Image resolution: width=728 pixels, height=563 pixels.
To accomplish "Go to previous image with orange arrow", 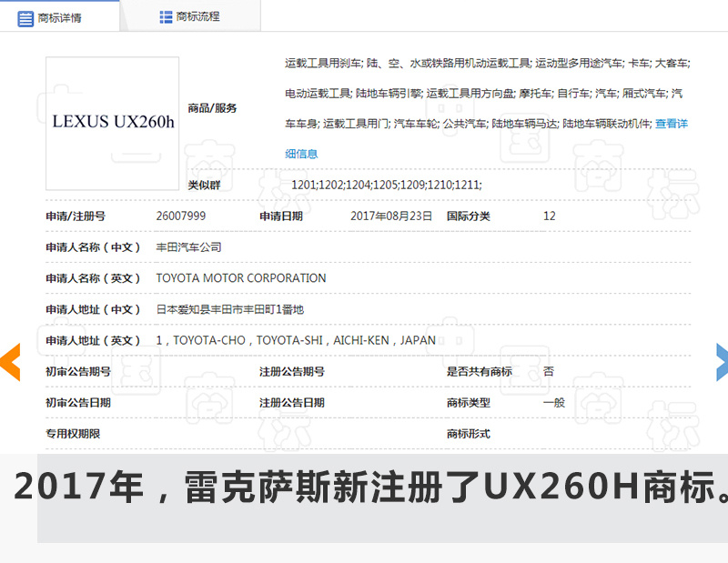I will pos(10,362).
